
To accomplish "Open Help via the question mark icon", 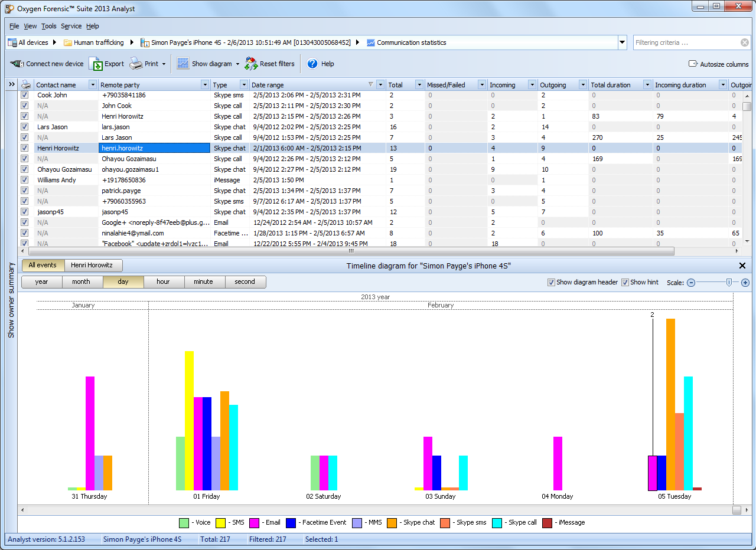I will click(312, 64).
